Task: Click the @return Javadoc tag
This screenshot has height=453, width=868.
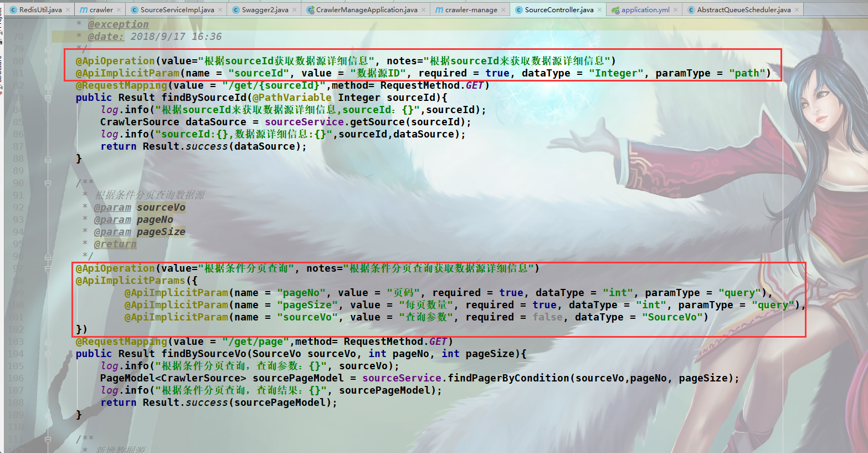Action: (115, 244)
